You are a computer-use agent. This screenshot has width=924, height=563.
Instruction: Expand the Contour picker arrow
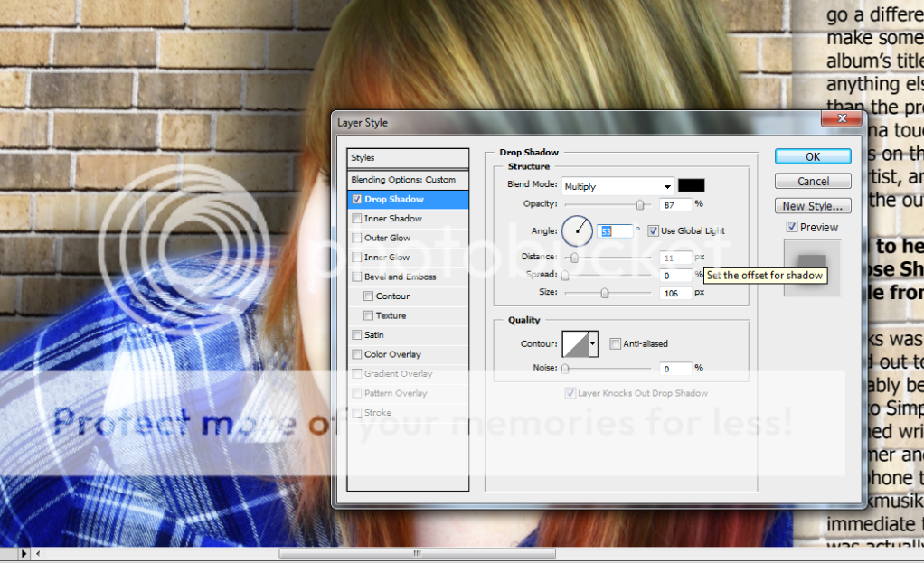593,344
